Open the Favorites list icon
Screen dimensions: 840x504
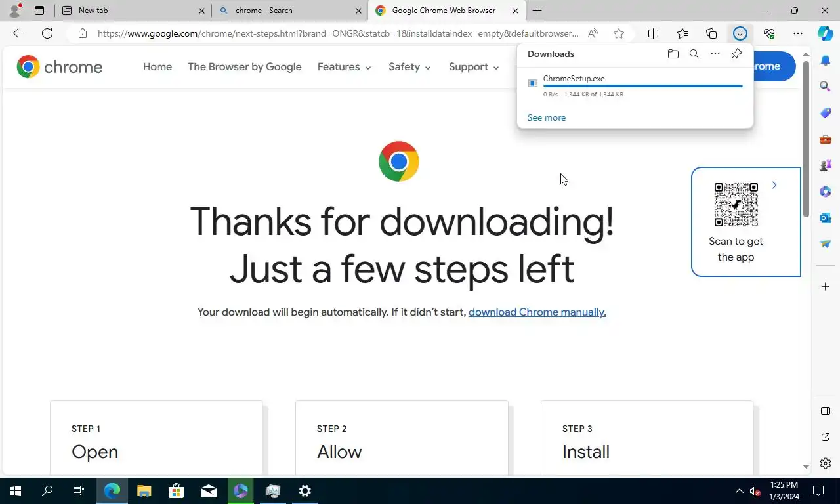(x=682, y=33)
